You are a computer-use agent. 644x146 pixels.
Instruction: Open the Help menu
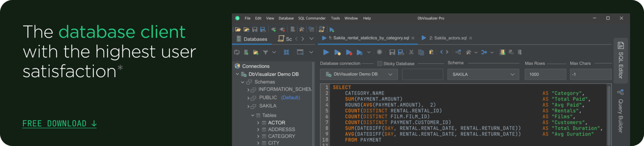[367, 18]
